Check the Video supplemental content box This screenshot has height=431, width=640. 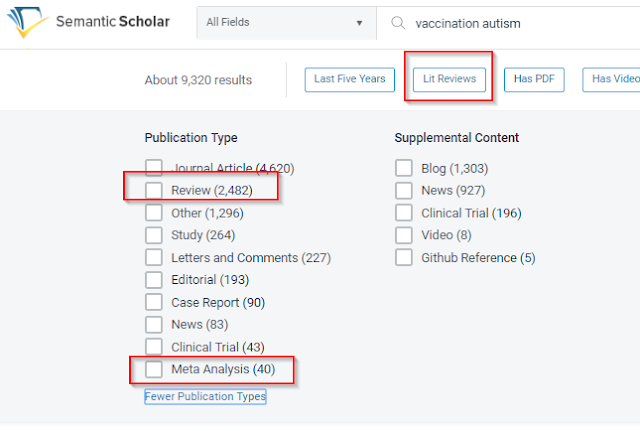point(404,235)
